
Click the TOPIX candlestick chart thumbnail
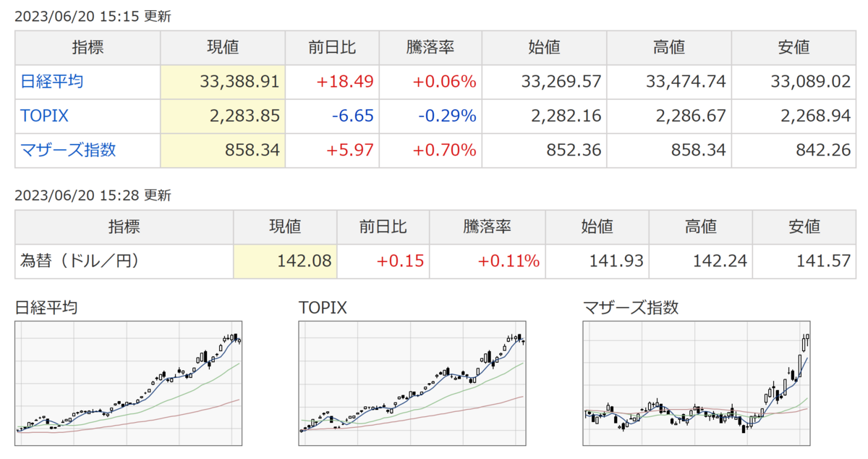point(412,383)
